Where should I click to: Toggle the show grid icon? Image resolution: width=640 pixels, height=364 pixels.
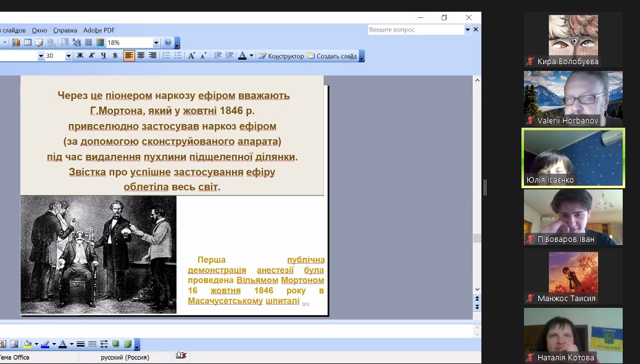click(x=88, y=43)
